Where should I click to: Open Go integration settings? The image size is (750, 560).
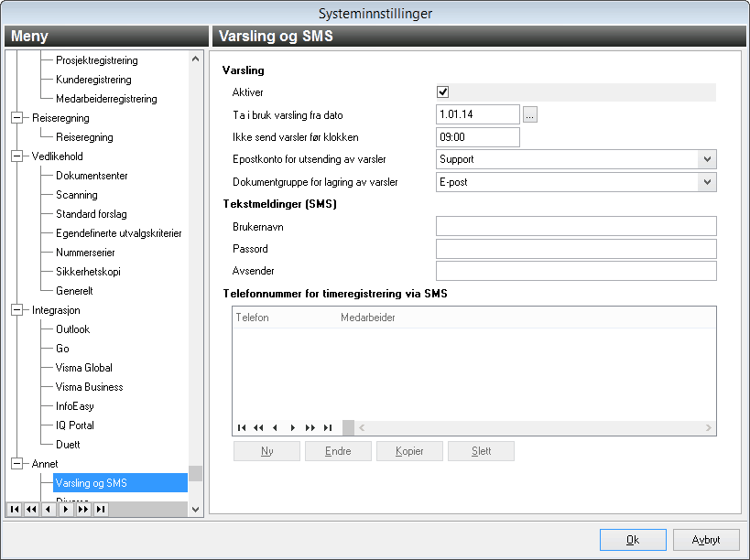62,349
